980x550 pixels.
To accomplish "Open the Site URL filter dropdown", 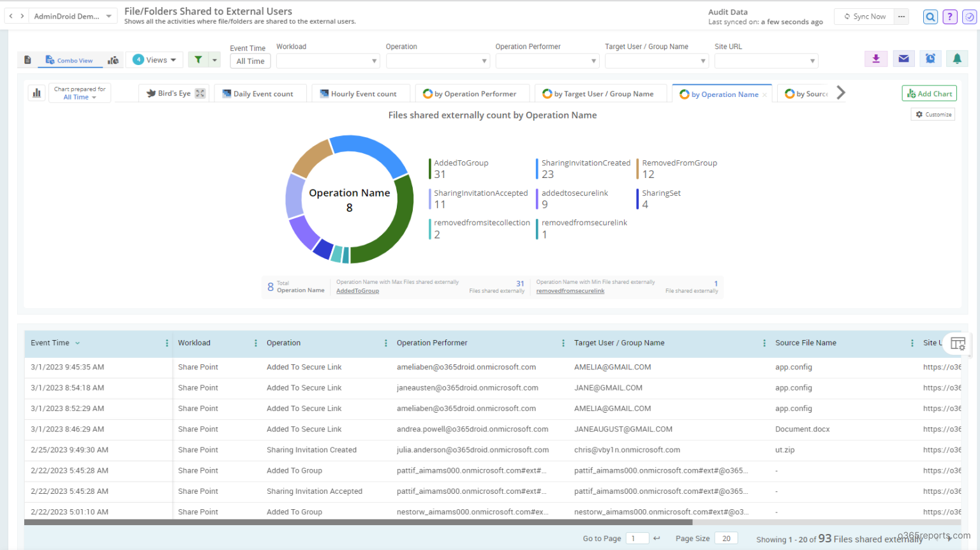I will 766,61.
